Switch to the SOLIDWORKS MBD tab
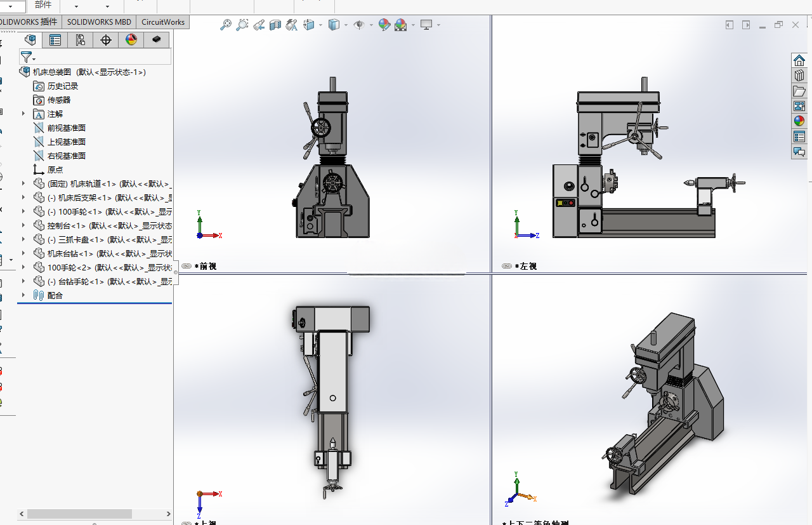812x525 pixels. [x=99, y=22]
